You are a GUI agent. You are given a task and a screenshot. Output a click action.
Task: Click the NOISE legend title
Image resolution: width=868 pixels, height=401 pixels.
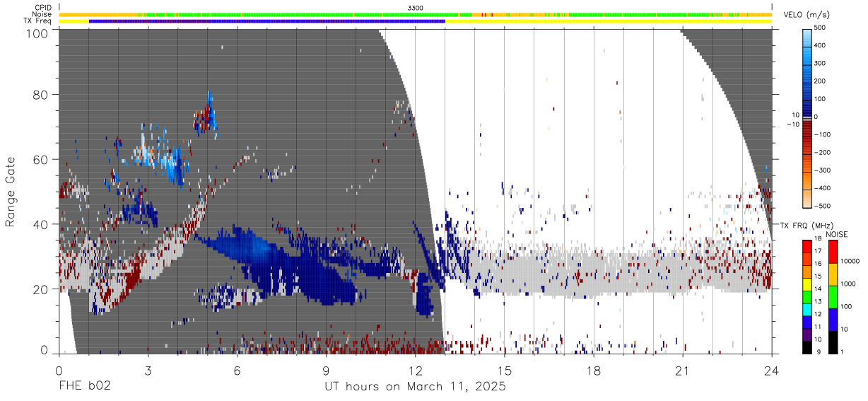(837, 234)
